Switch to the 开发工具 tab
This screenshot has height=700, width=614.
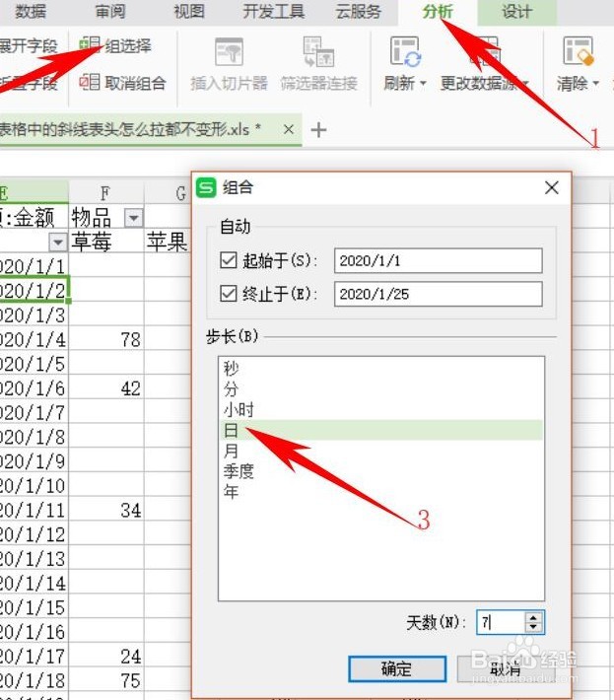click(274, 12)
